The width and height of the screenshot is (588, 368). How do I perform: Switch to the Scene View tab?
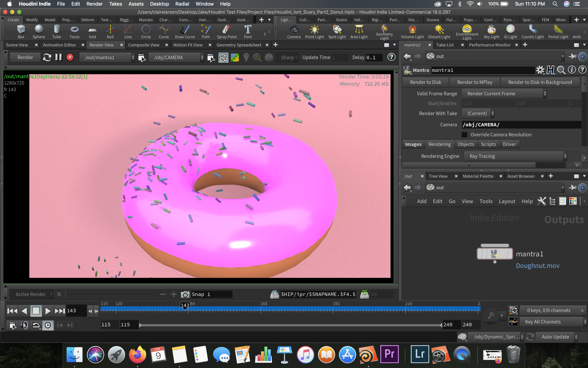pyautogui.click(x=17, y=45)
